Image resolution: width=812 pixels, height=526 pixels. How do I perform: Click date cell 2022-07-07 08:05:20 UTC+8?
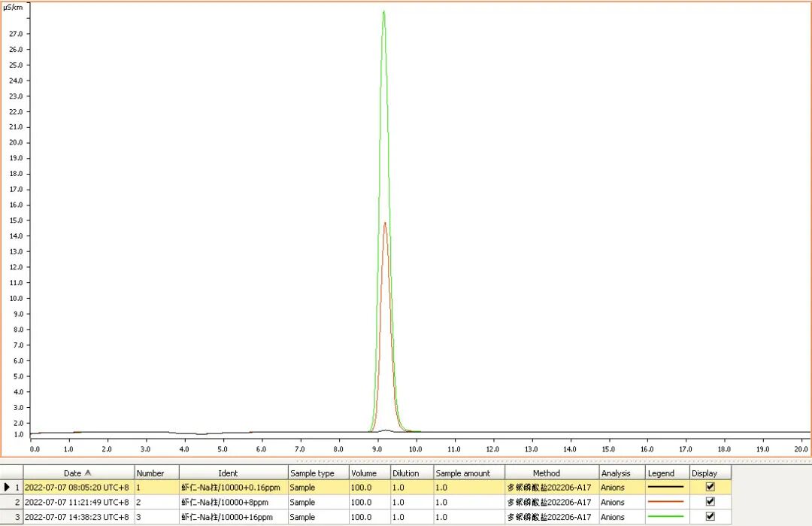[x=79, y=487]
